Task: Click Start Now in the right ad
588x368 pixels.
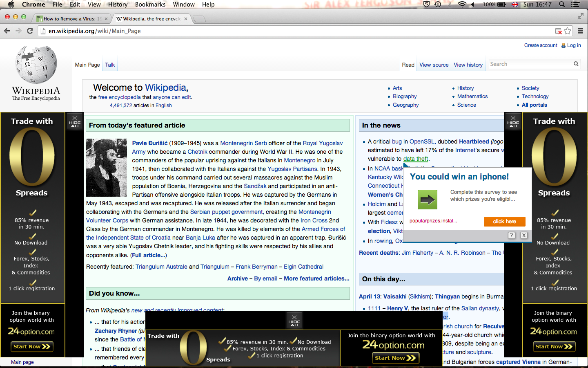Action: tap(554, 347)
